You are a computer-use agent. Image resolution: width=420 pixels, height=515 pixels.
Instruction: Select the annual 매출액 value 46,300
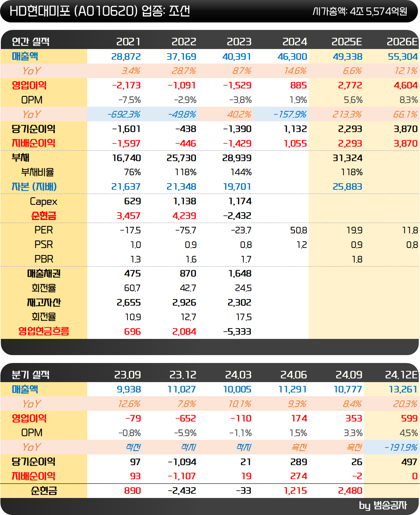click(292, 56)
